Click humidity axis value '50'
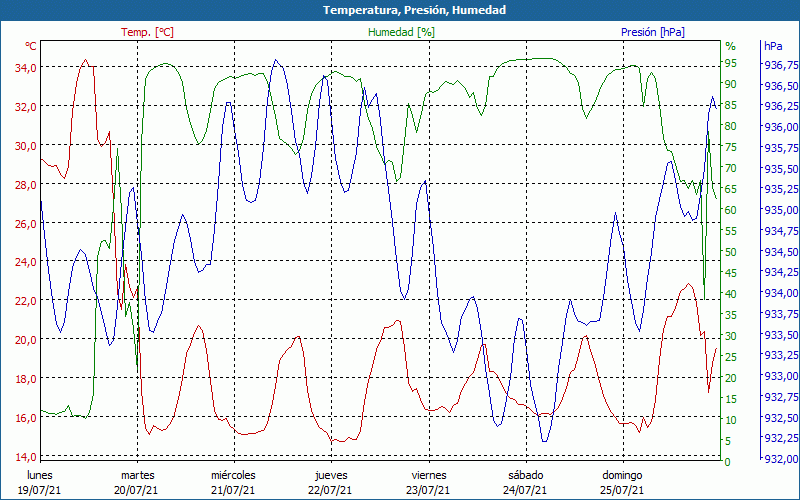The image size is (800, 500). pyautogui.click(x=731, y=252)
